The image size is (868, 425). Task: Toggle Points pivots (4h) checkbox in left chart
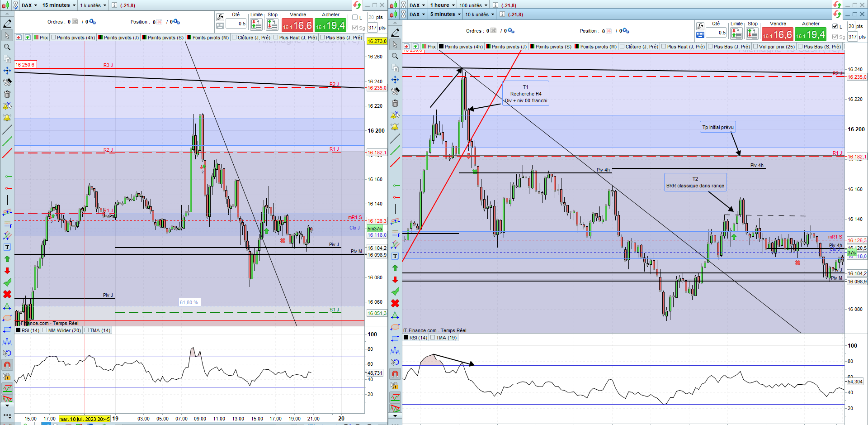(x=54, y=38)
